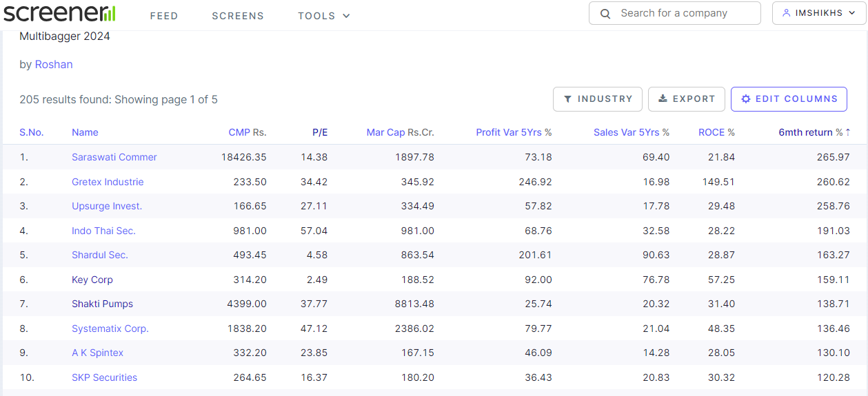Open Gretex Industrie company page
This screenshot has height=396, width=868.
tap(108, 182)
